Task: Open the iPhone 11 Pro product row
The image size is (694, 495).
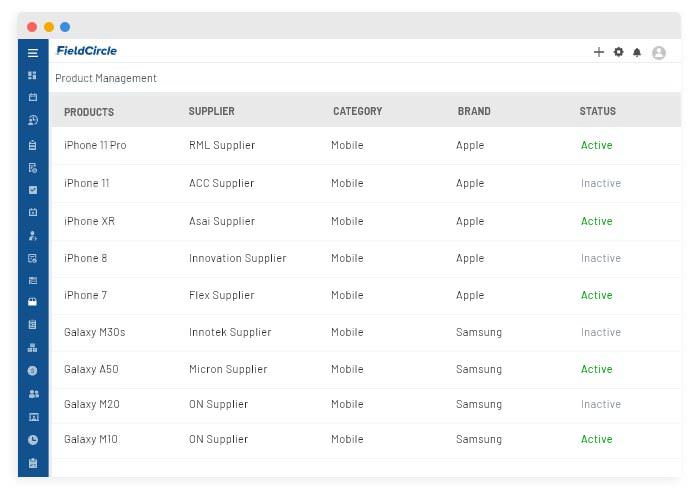Action: pos(366,145)
